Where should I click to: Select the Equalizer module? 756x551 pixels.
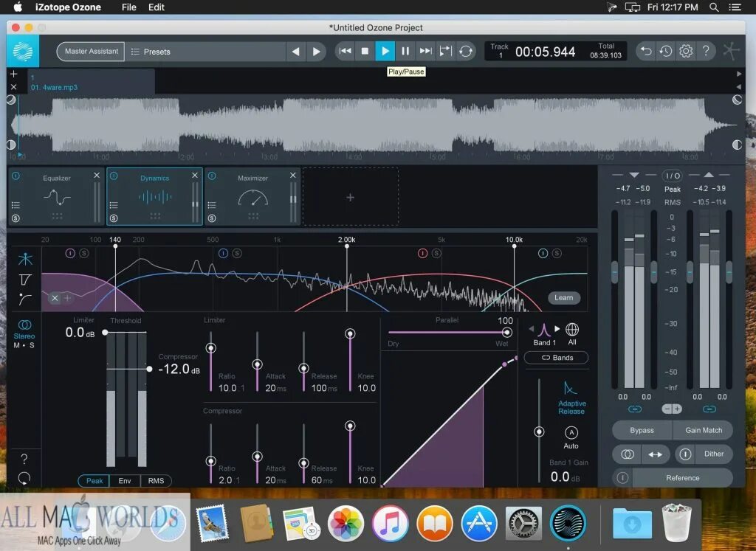(56, 196)
